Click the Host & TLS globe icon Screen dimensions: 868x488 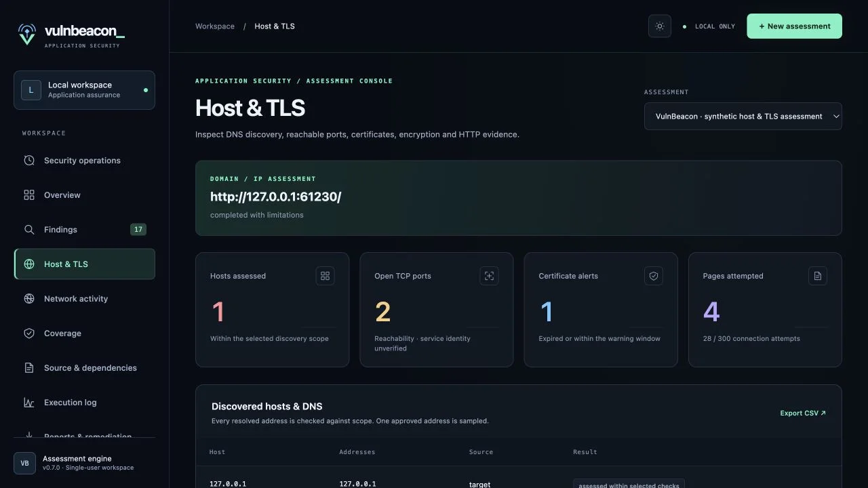click(x=29, y=264)
